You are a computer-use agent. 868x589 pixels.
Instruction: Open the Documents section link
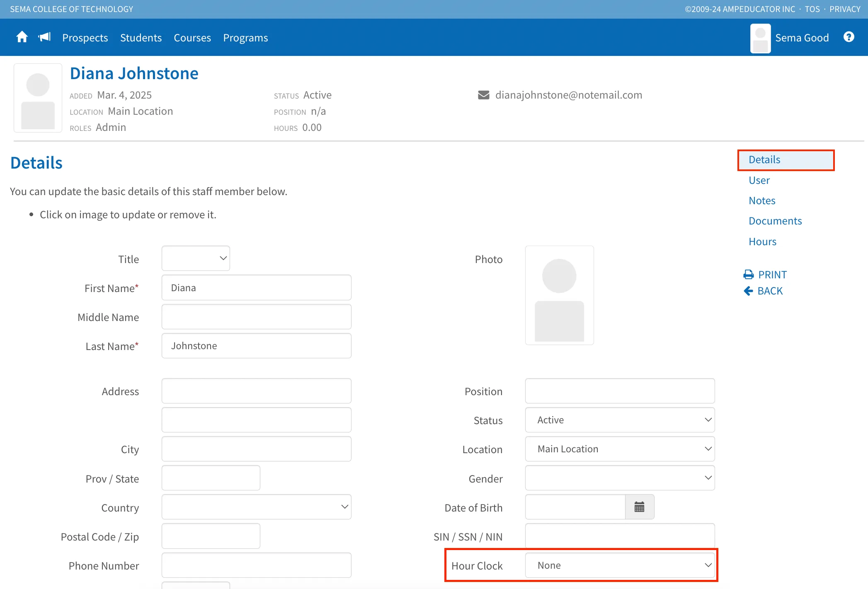coord(775,221)
